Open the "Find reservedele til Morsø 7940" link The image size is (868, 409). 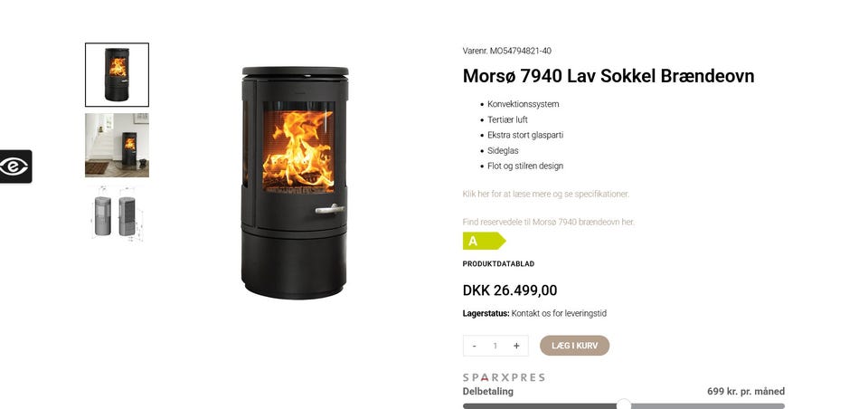[x=549, y=222]
